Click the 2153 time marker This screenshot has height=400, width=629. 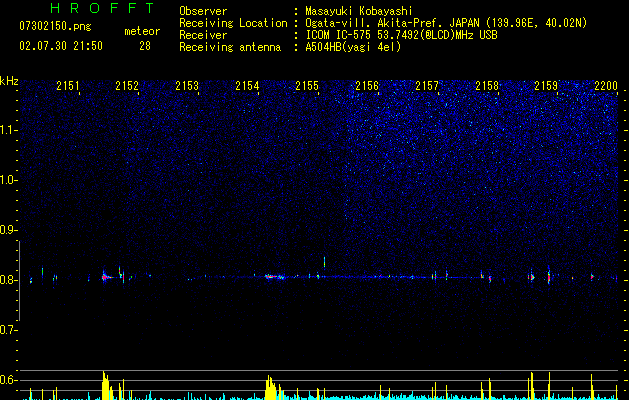click(187, 86)
